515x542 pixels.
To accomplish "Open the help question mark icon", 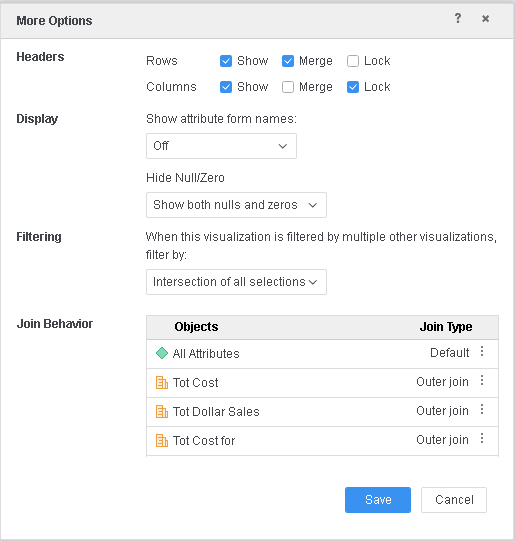I will point(458,18).
